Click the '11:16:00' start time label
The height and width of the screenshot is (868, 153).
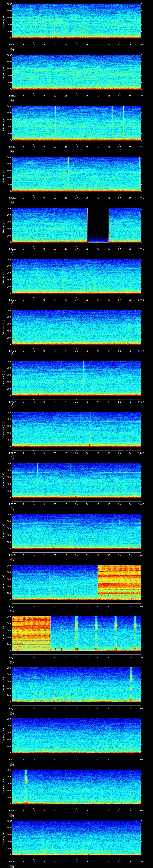pyautogui.click(x=12, y=147)
